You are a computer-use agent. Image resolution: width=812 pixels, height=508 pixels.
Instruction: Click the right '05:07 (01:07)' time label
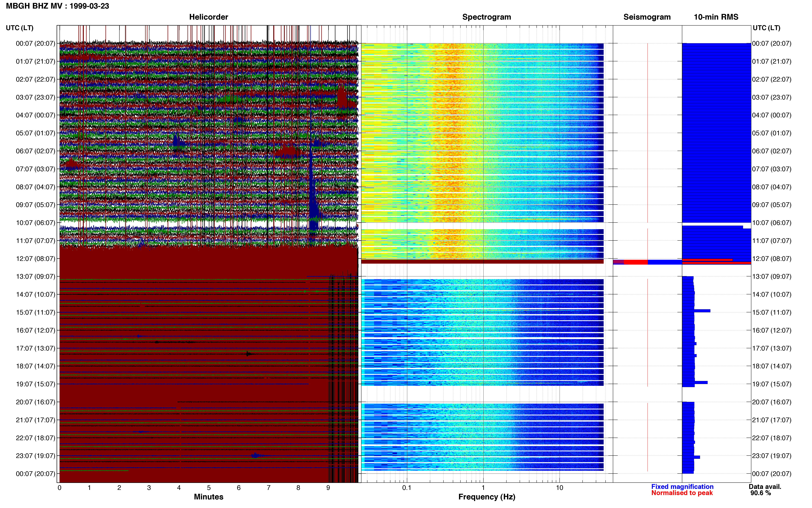pyautogui.click(x=772, y=133)
